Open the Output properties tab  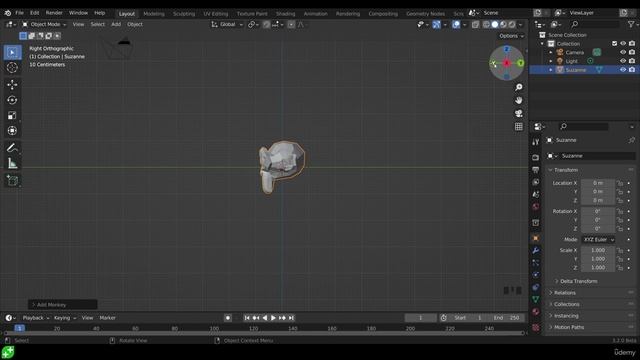coord(536,169)
